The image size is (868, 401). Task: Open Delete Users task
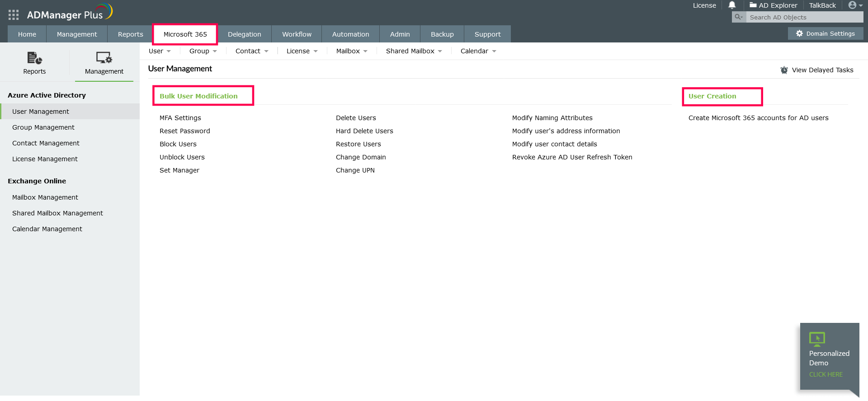[356, 118]
